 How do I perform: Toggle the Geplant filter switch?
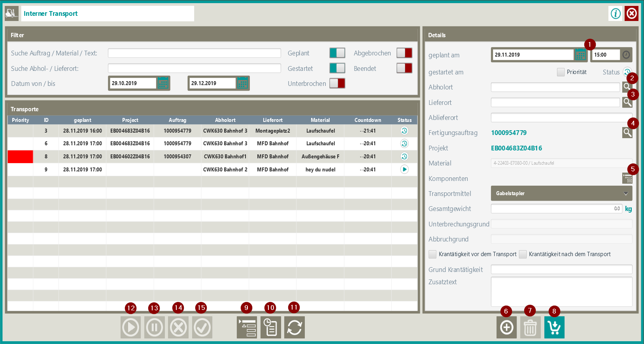pos(337,53)
